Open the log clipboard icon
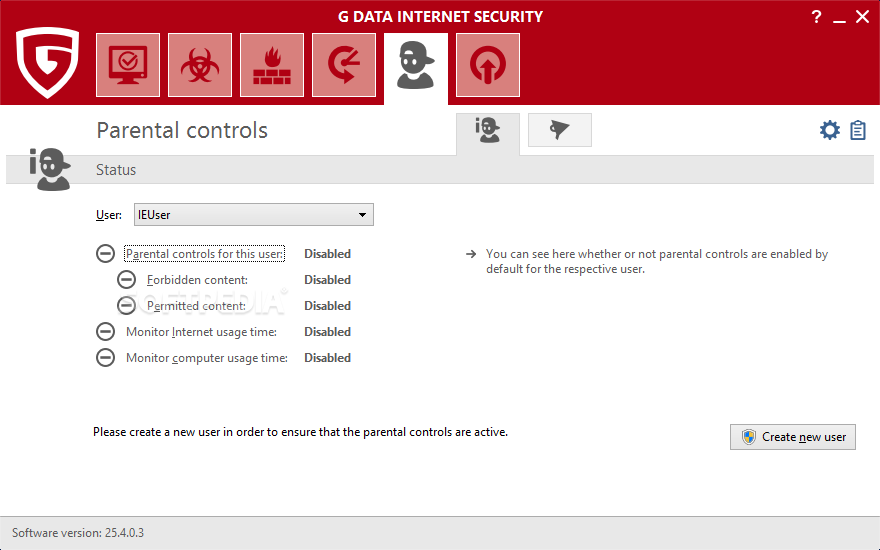This screenshot has width=880, height=550. click(x=858, y=130)
